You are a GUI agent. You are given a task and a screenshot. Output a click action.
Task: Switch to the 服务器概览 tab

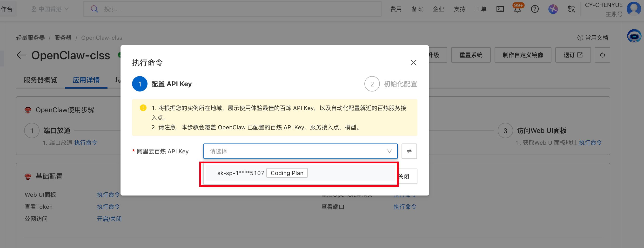(40, 80)
